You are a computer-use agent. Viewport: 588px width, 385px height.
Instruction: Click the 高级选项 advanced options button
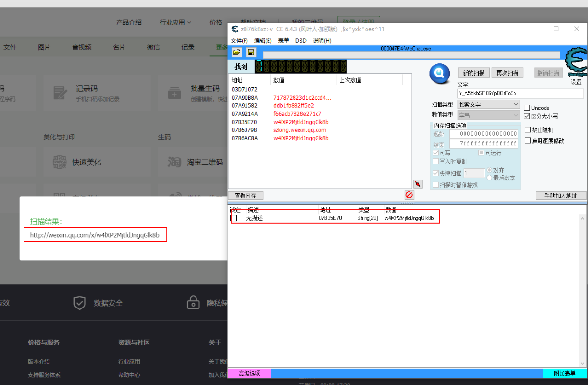click(249, 373)
